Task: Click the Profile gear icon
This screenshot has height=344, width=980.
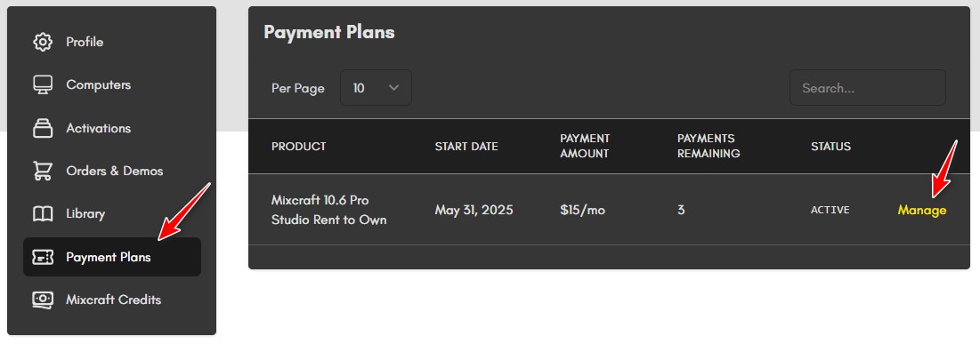Action: (43, 43)
